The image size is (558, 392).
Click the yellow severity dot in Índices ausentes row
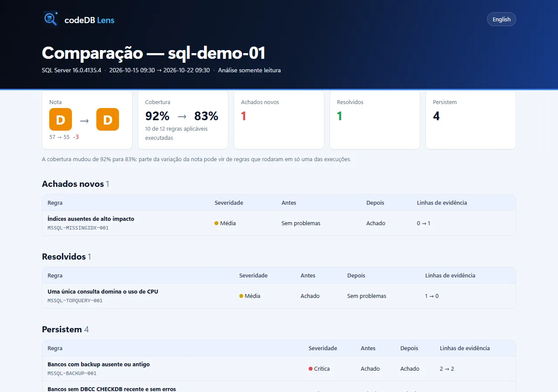point(216,223)
